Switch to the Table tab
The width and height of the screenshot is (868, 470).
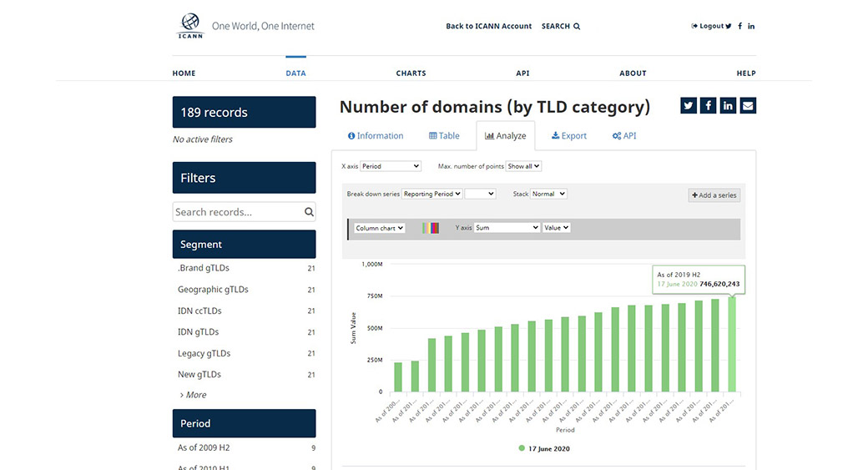click(x=444, y=136)
